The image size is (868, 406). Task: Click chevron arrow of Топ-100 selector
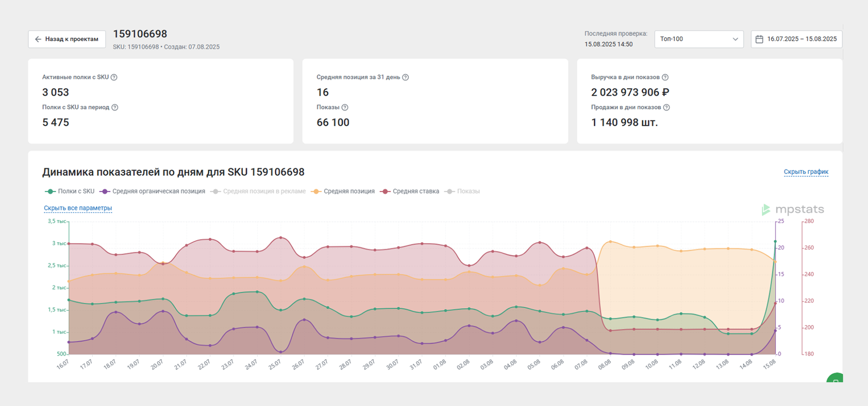pos(735,39)
